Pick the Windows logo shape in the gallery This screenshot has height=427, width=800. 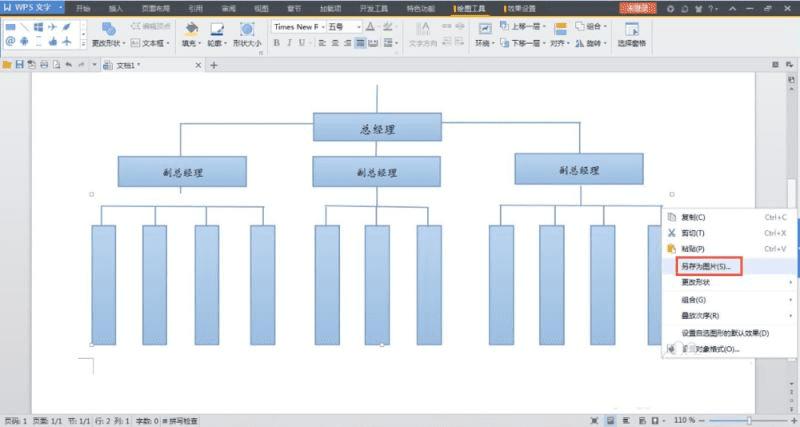(38, 27)
